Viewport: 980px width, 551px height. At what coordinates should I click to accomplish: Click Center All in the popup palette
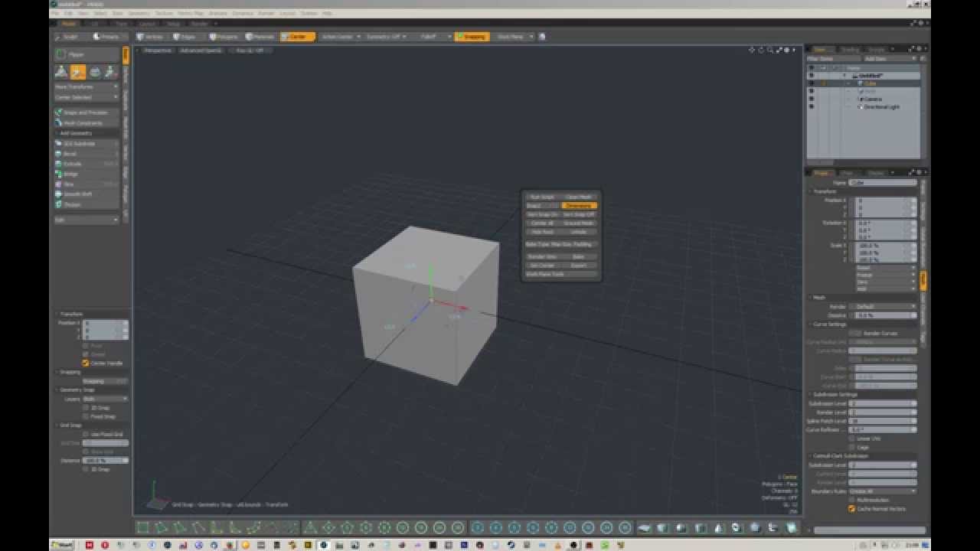[543, 223]
